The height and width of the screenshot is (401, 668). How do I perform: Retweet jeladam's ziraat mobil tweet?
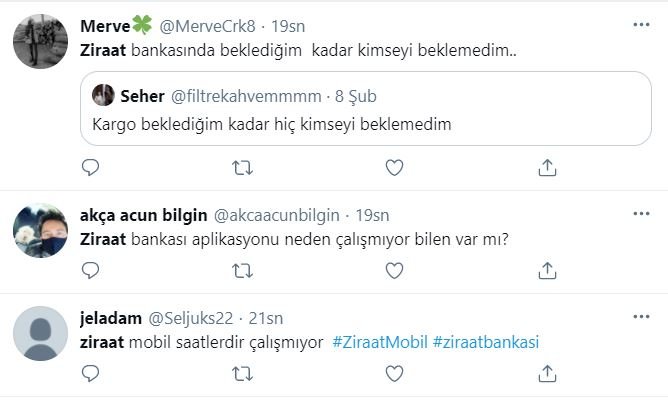point(242,374)
